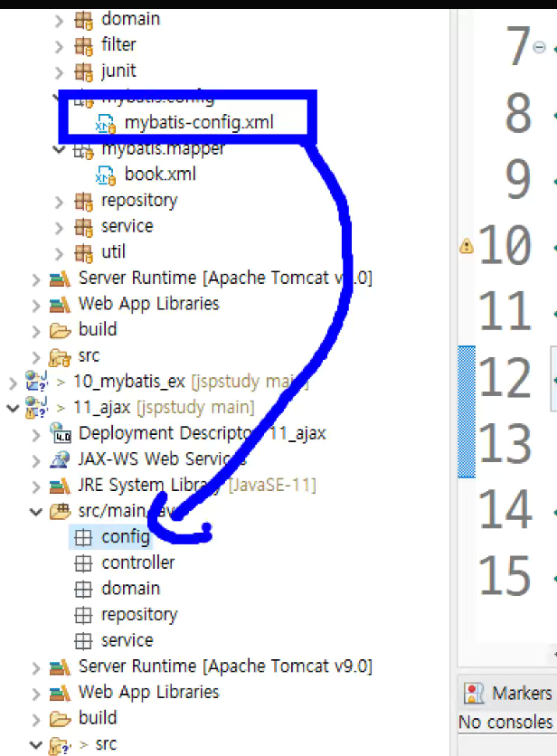
Task: Select the 10_mybatis_ex [jspstudy main] project
Action: pyautogui.click(x=191, y=382)
